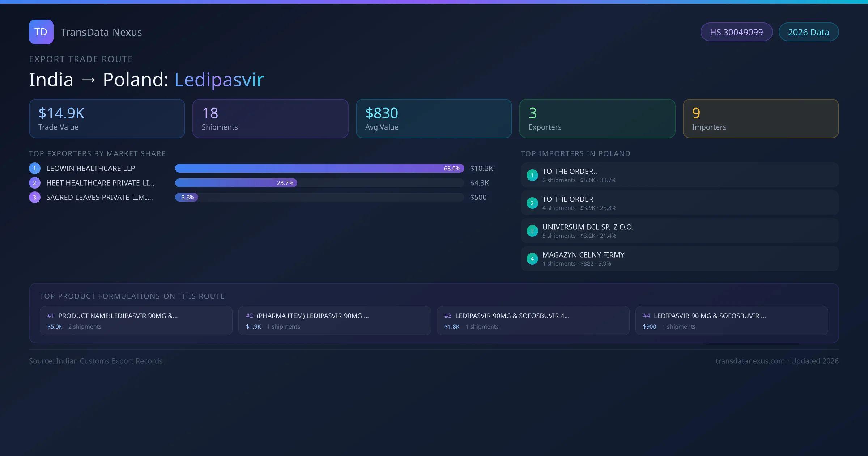Select the 18 Shipments card
The image size is (868, 456).
pos(271,119)
